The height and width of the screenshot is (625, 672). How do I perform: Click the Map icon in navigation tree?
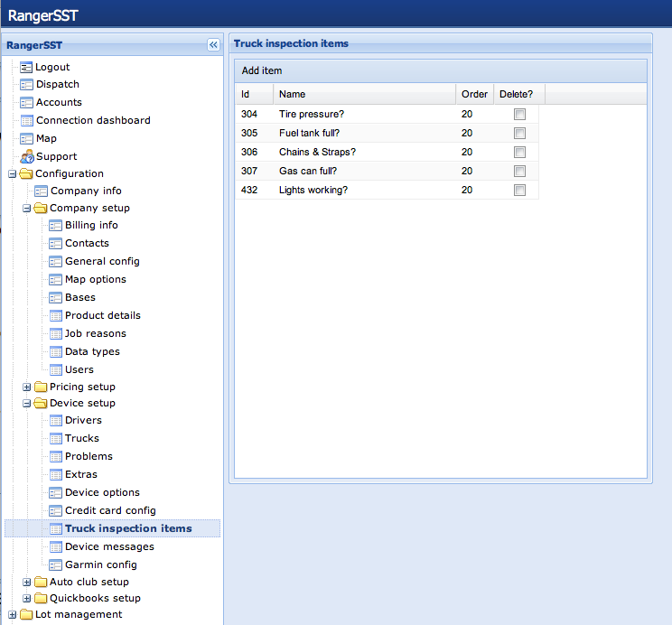tap(26, 138)
